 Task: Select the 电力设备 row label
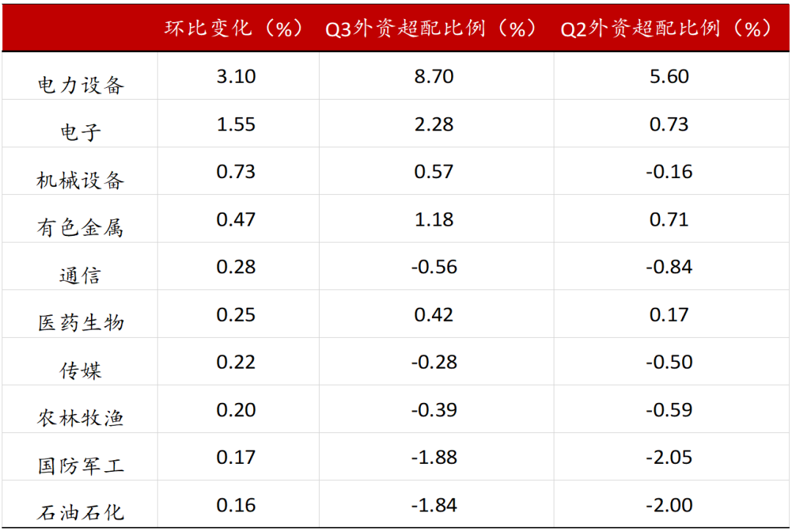pos(81,85)
